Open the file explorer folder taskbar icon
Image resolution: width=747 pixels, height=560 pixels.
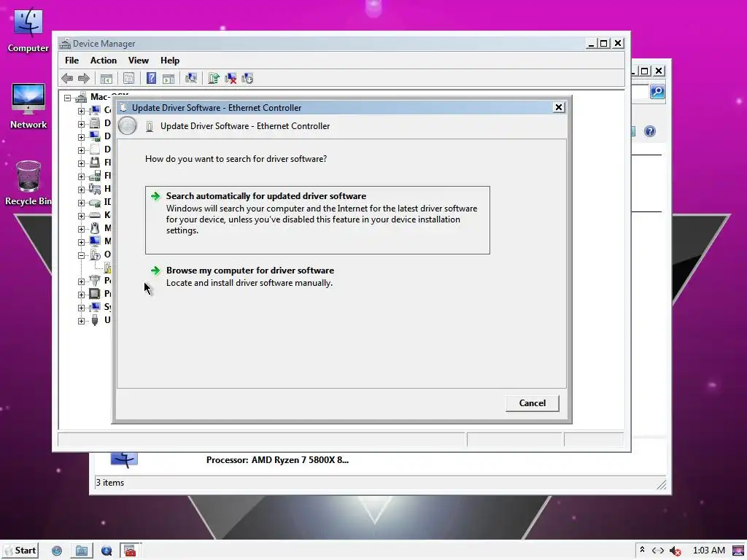pyautogui.click(x=82, y=551)
